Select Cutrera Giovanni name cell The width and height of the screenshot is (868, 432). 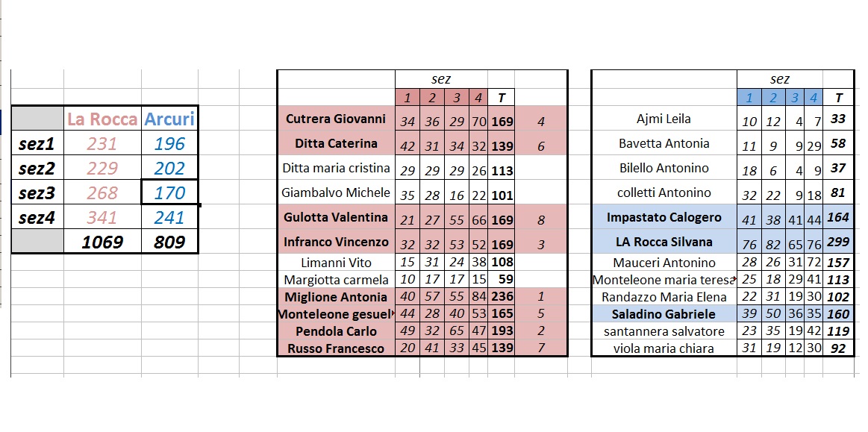point(336,119)
